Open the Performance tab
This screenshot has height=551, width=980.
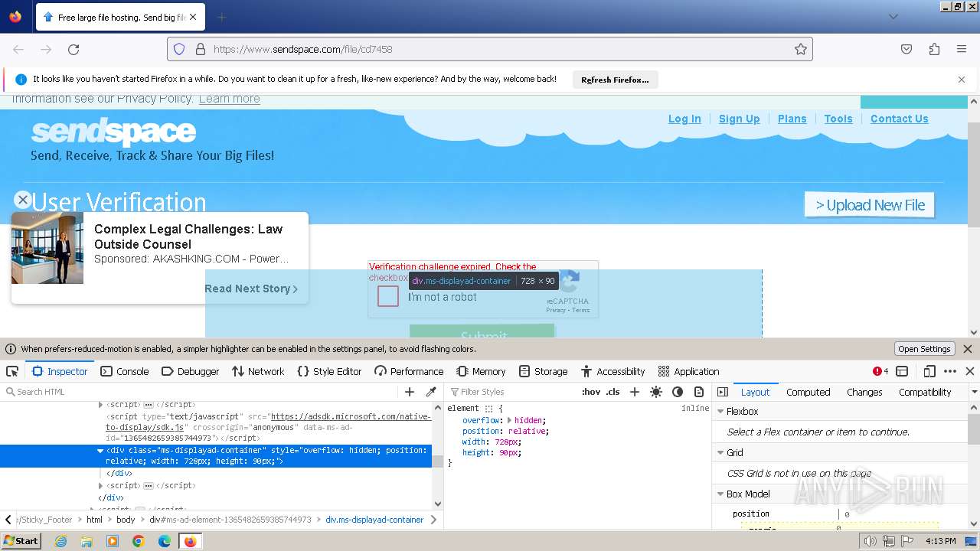pyautogui.click(x=409, y=371)
